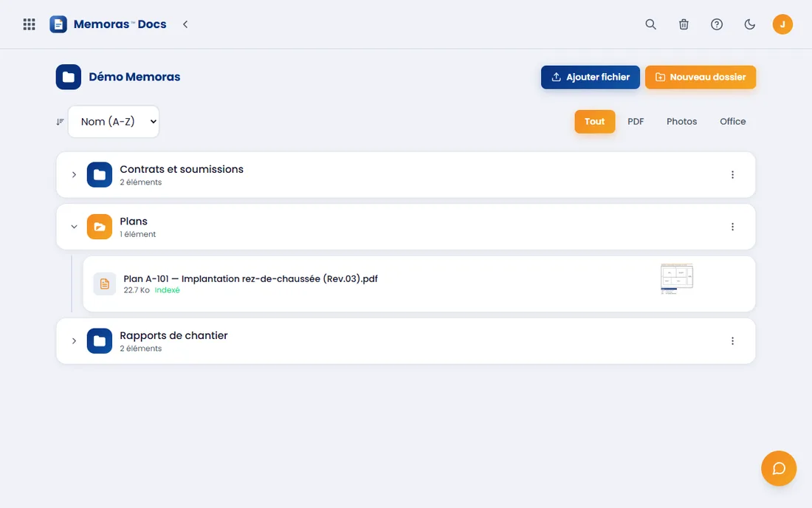Click Ajouter fichier button

591,77
